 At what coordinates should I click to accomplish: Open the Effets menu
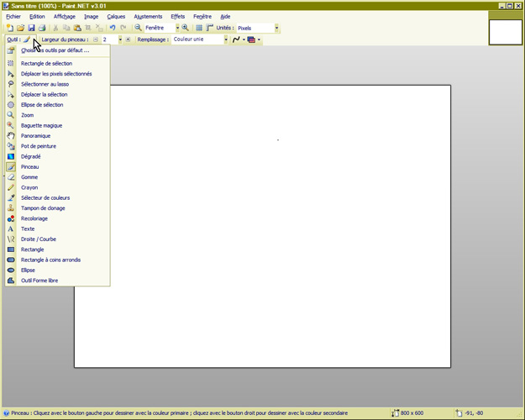pos(177,16)
